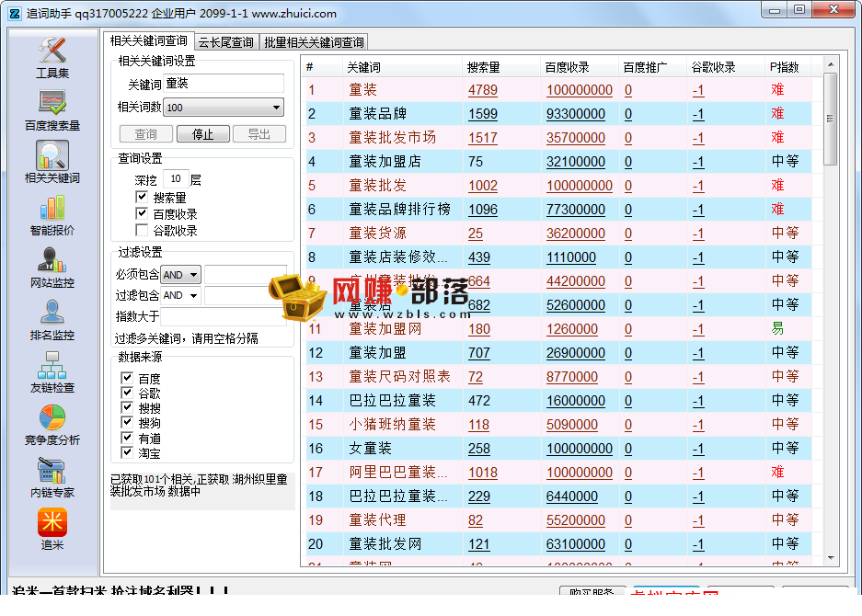The width and height of the screenshot is (862, 616).
Task: Click the app logo in title bar
Action: point(15,14)
